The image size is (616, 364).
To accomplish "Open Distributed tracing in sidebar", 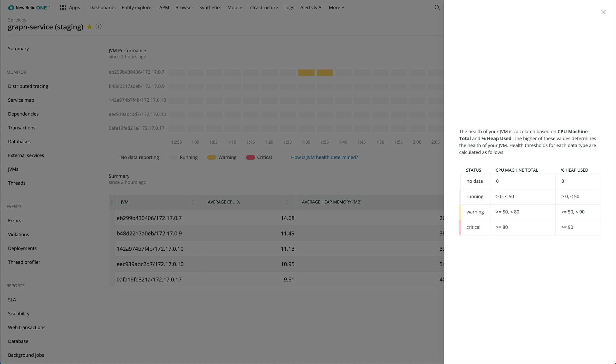I will tap(28, 86).
